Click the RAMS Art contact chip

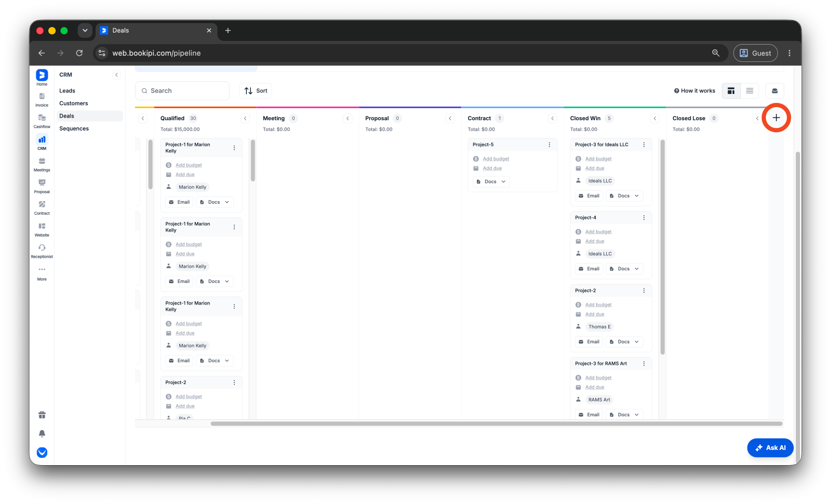tap(599, 400)
